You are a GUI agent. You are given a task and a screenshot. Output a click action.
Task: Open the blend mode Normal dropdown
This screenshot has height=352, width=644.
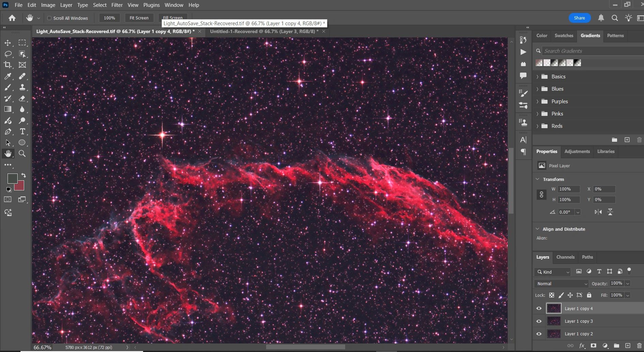[561, 284]
